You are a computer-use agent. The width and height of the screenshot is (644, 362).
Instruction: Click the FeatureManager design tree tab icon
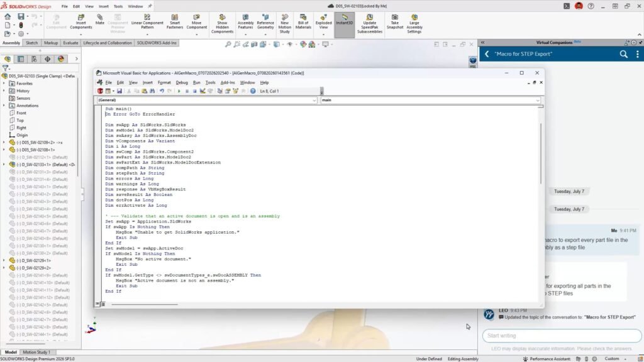point(8,59)
